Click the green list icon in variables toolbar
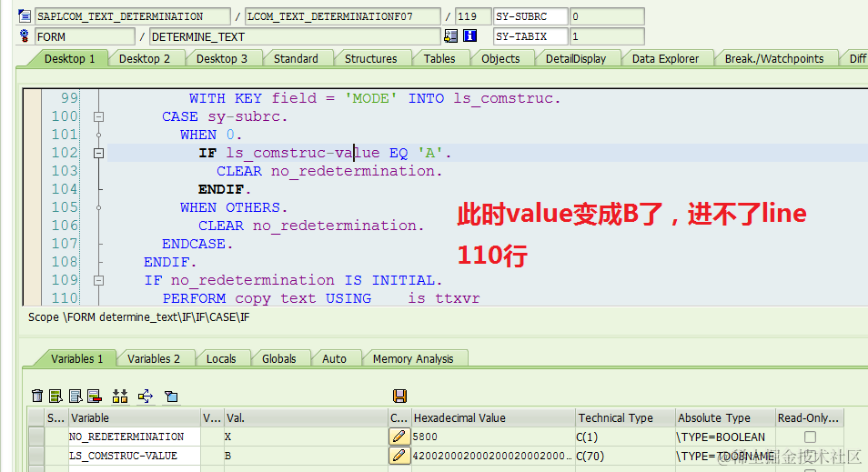 (x=56, y=396)
